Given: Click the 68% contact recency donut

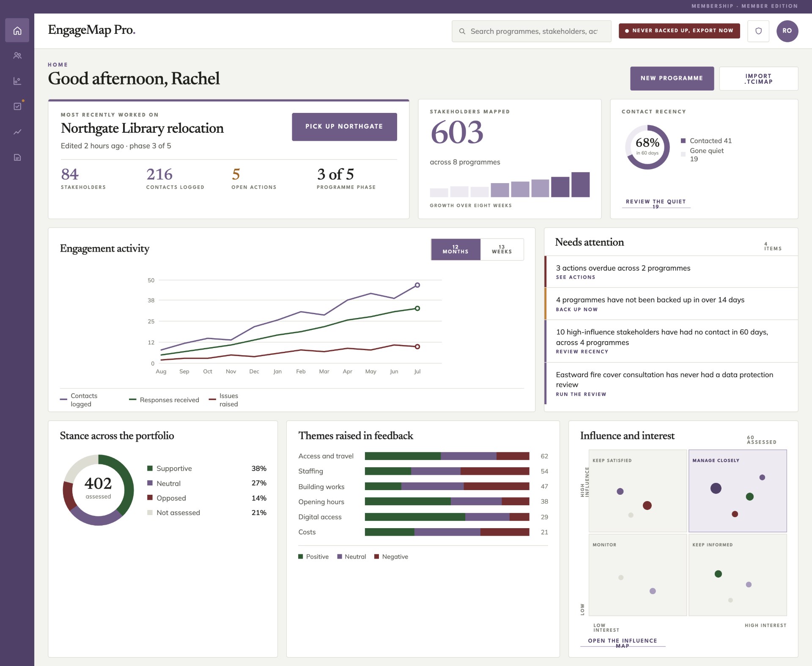Looking at the screenshot, I should (x=647, y=147).
